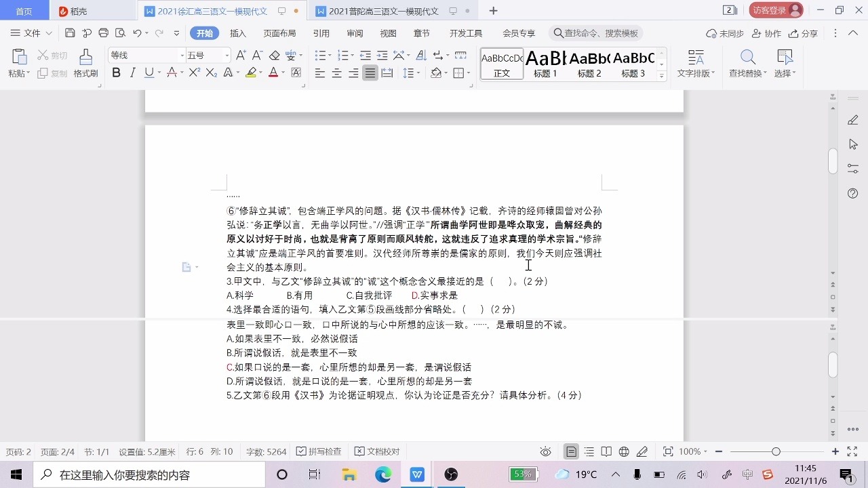Open zoom percentage 100% dropdown
This screenshot has width=868, height=488.
pos(705,451)
